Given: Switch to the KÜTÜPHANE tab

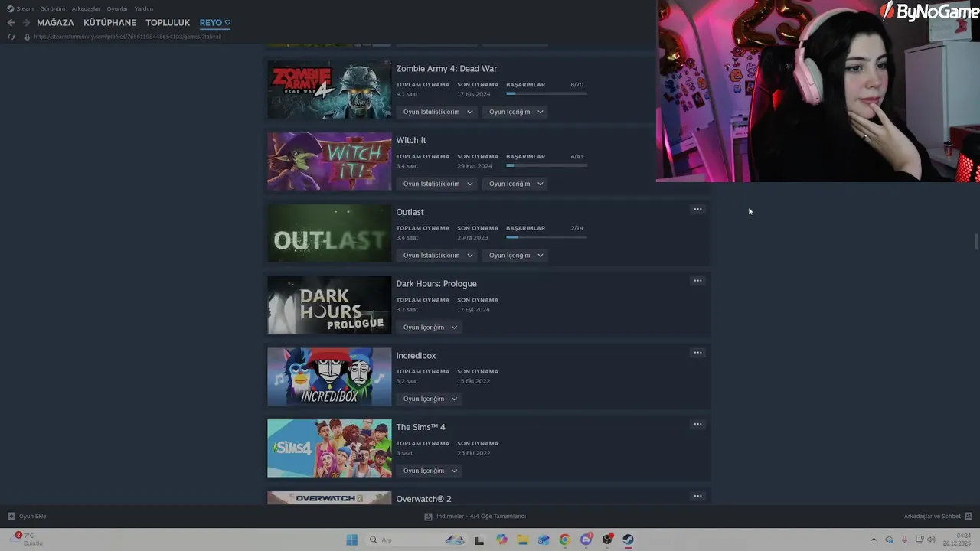Looking at the screenshot, I should pyautogui.click(x=109, y=23).
